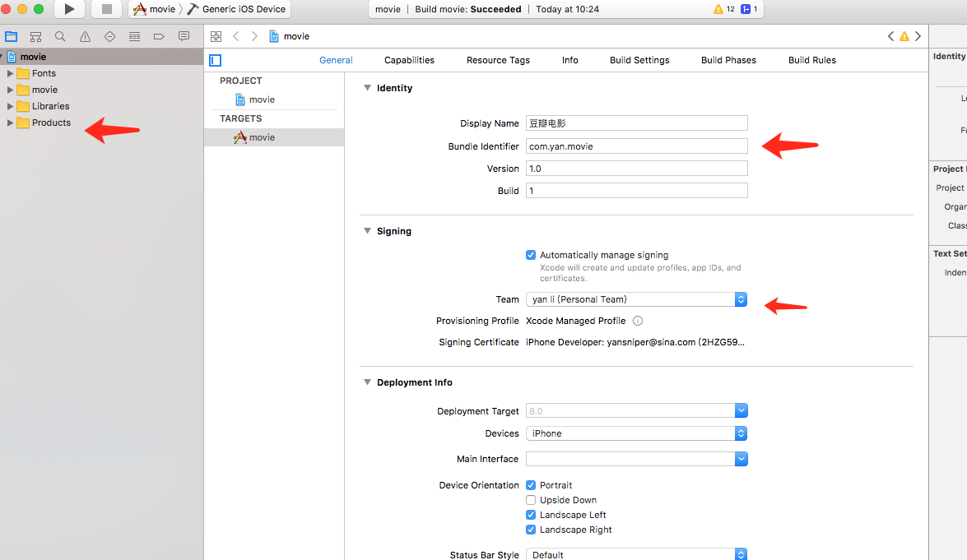Expand the Products folder in navigator
The image size is (967, 560).
pos(11,123)
